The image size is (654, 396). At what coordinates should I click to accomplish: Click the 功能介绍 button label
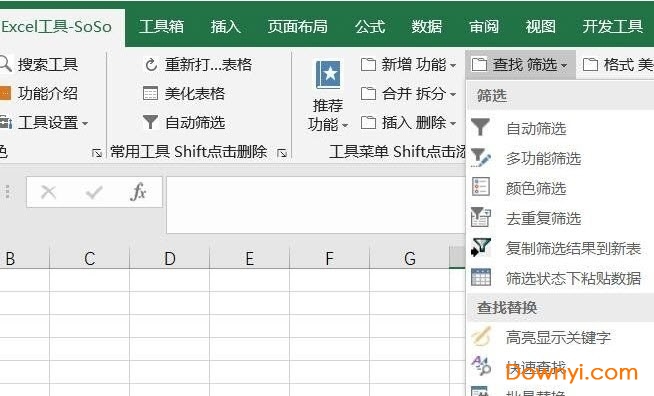click(48, 93)
